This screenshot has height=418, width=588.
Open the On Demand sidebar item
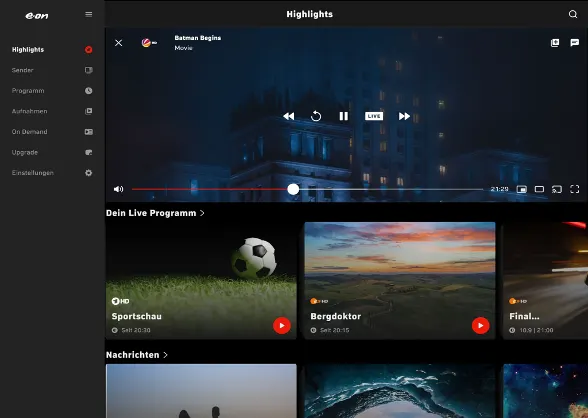point(52,132)
